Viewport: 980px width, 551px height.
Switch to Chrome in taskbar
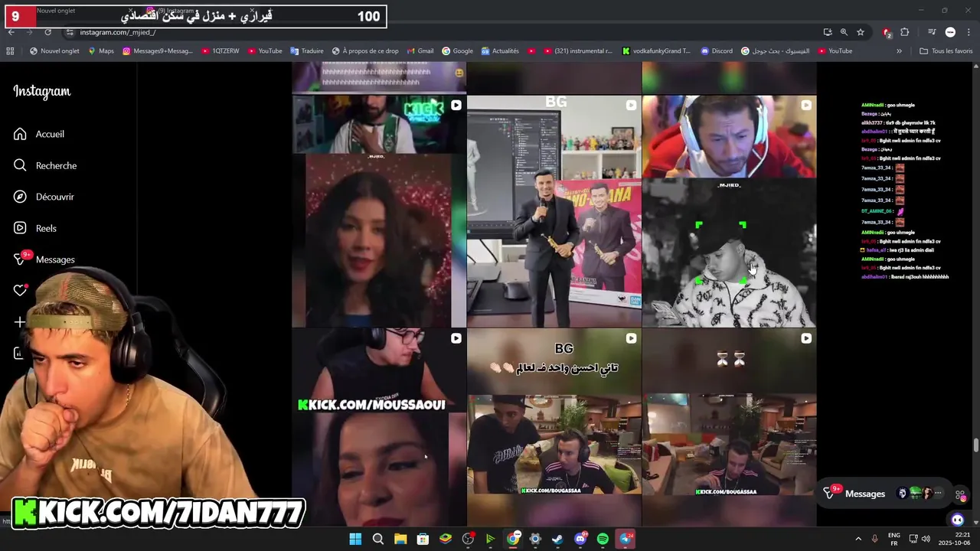click(x=513, y=539)
